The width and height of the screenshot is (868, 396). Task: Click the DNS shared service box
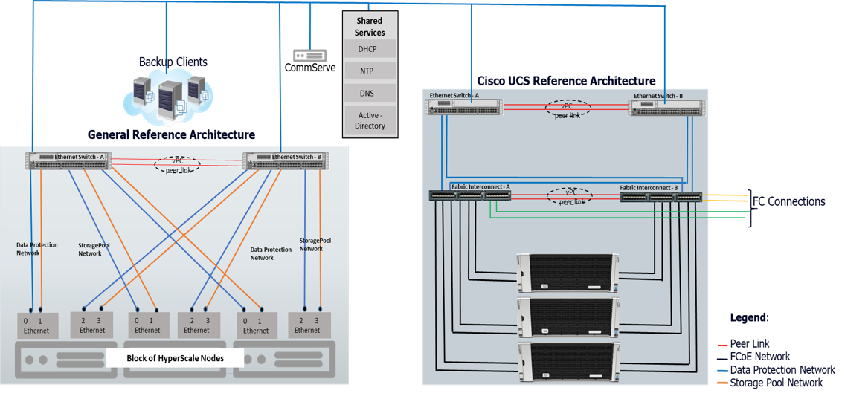coord(370,94)
